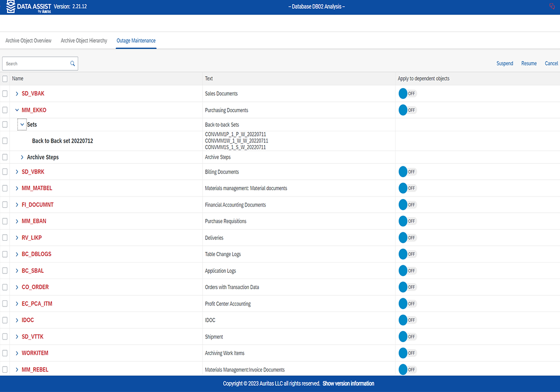Collapse the MM_EKKO tree node
Screen dimensions: 560x392
pos(17,110)
